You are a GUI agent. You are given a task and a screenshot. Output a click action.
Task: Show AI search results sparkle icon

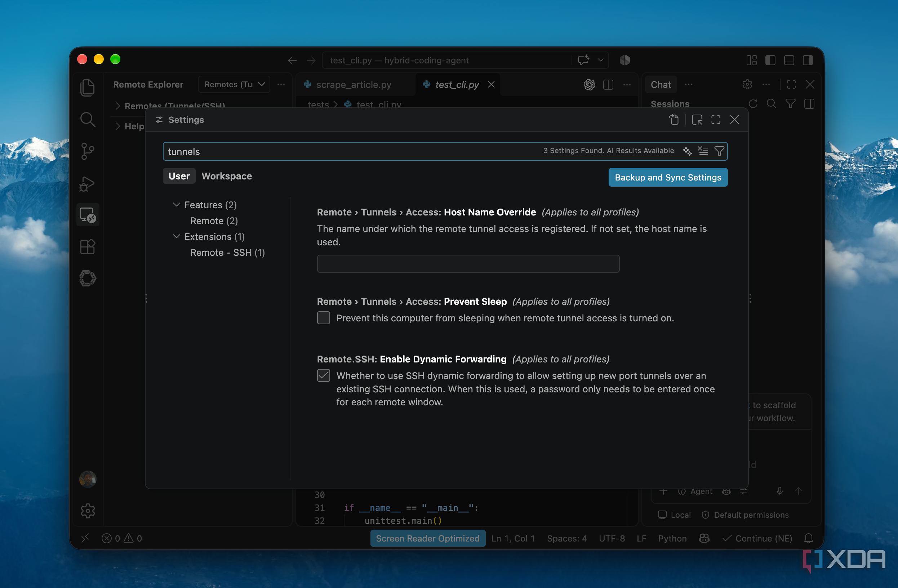click(x=687, y=151)
